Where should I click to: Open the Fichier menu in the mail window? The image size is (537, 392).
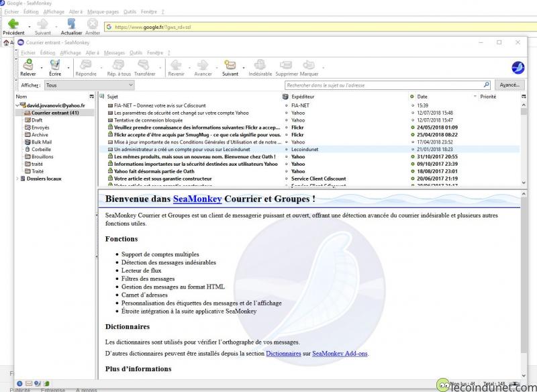tap(28, 53)
